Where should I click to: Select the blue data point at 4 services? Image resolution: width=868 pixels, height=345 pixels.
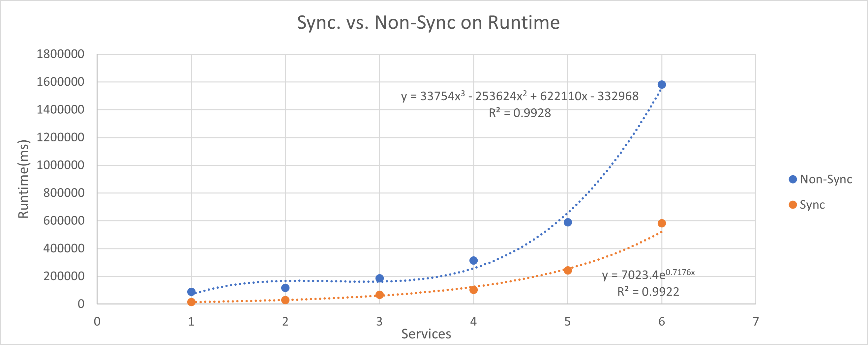click(473, 260)
